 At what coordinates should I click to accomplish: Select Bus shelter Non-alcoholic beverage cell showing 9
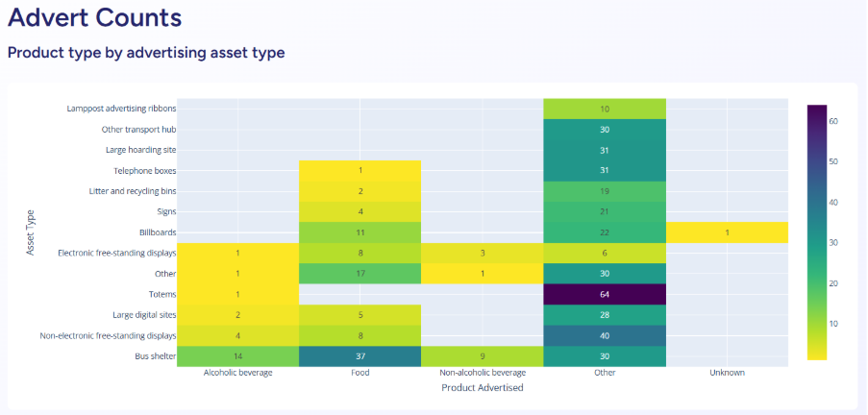click(482, 355)
